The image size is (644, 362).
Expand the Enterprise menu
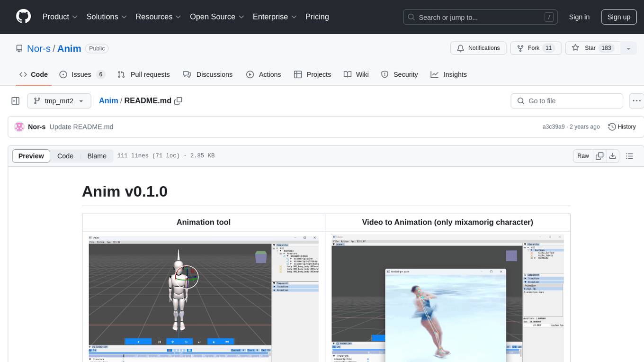[275, 17]
